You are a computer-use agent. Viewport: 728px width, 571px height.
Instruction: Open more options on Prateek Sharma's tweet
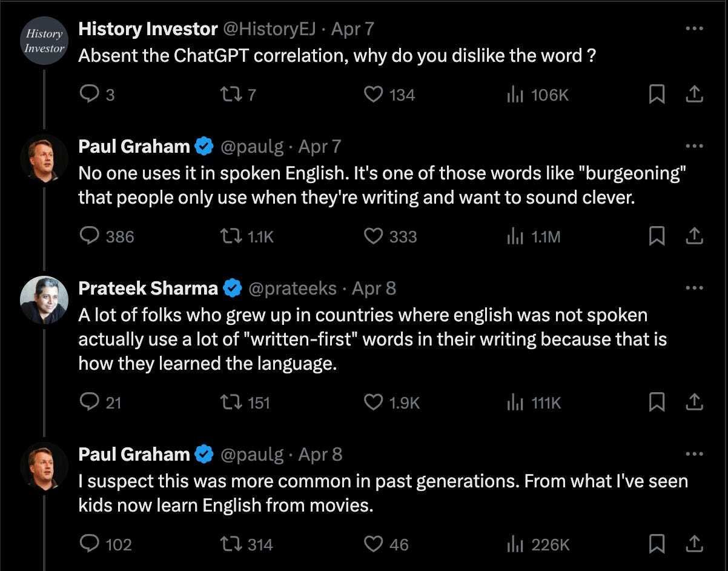pyautogui.click(x=694, y=288)
